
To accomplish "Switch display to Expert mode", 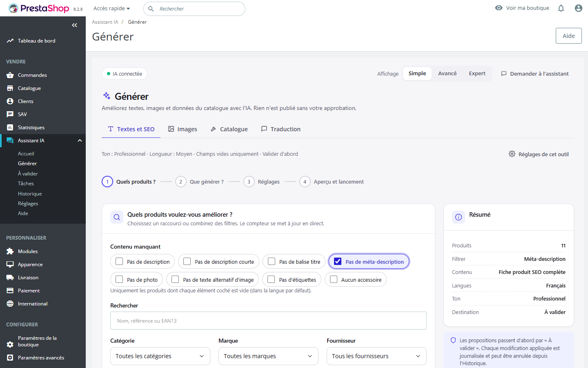I will tap(477, 74).
